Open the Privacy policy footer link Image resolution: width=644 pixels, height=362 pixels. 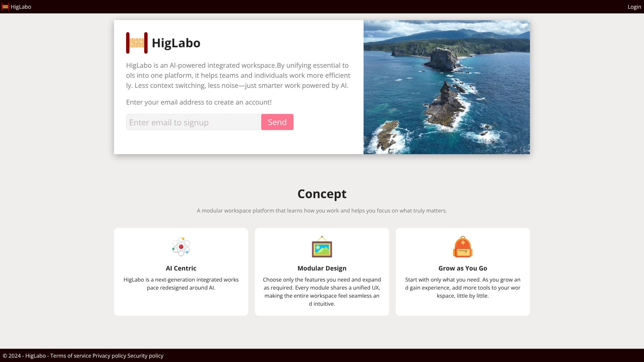coord(109,356)
